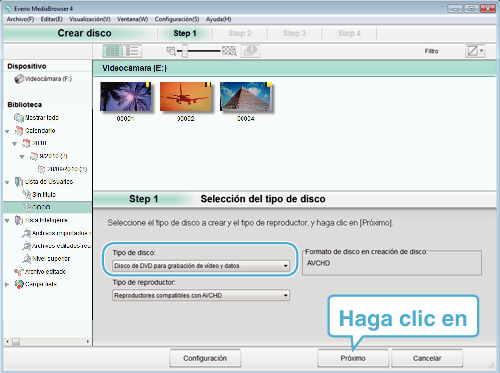The width and height of the screenshot is (500, 373).
Task: Collapse the Calendario tree node
Action: (7, 131)
